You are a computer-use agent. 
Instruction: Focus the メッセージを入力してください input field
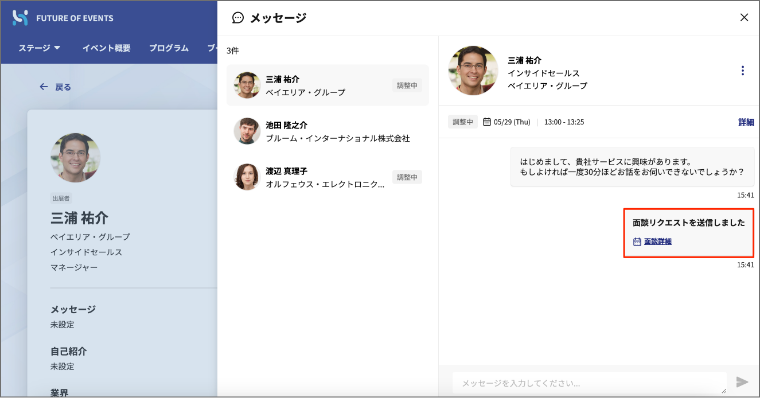pos(590,383)
